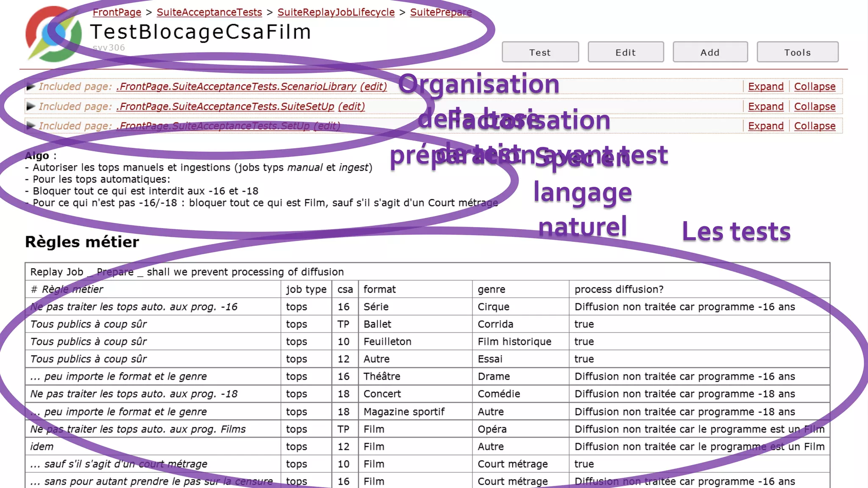Open SuitePrepare breadcrumb link

click(441, 12)
